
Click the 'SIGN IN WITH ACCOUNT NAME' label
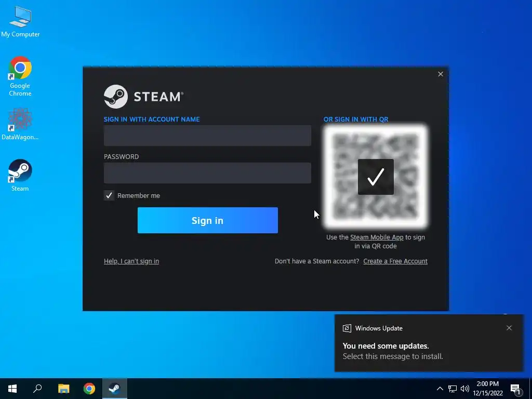[152, 119]
